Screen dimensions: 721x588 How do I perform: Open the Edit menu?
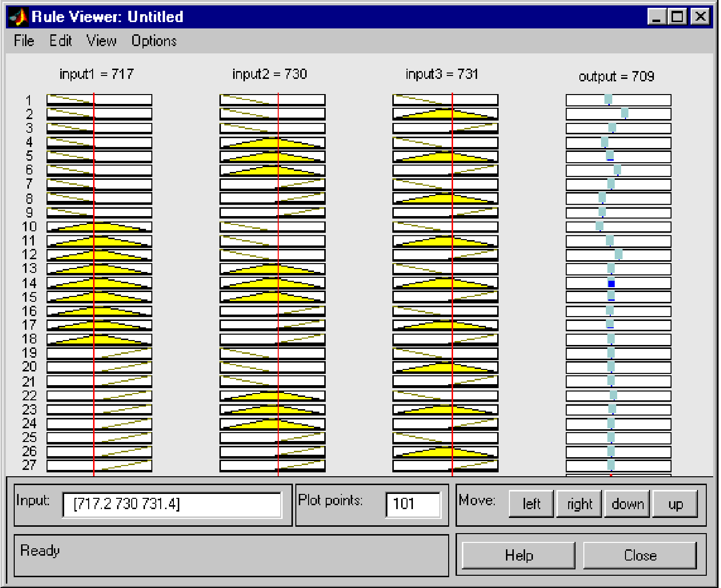click(x=60, y=41)
